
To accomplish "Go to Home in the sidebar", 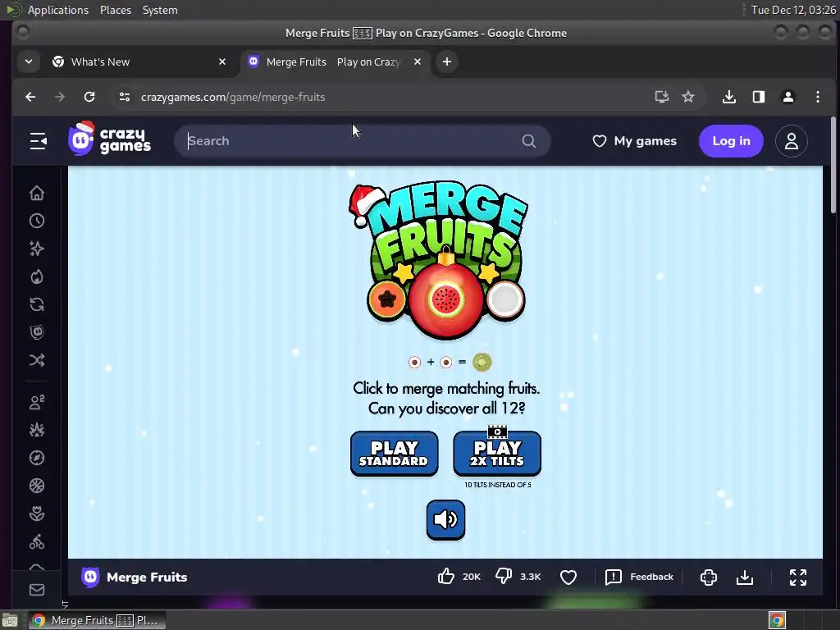I will (x=37, y=193).
